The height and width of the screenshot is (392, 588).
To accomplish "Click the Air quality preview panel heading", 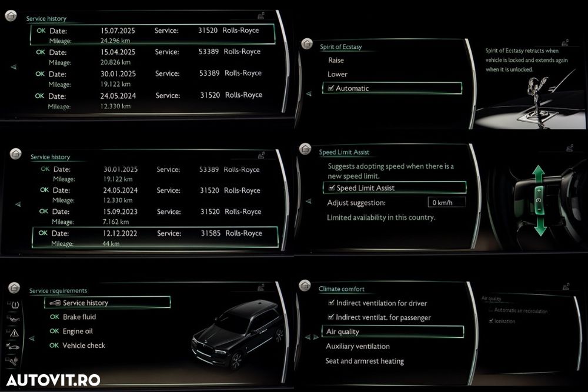I will tap(491, 299).
